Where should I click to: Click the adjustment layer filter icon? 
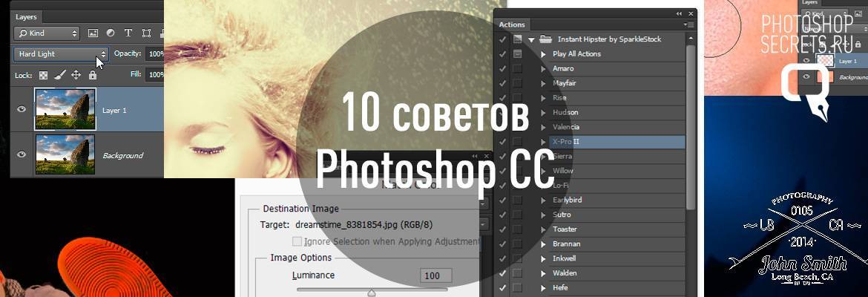pyautogui.click(x=111, y=33)
